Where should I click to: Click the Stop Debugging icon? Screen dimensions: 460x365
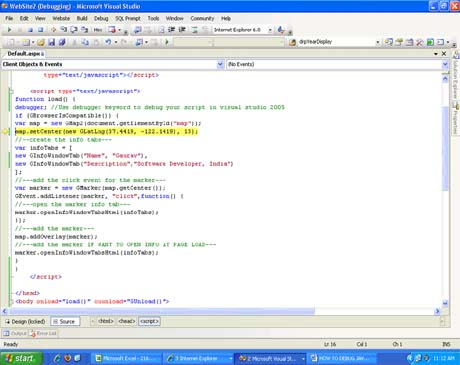(30, 30)
